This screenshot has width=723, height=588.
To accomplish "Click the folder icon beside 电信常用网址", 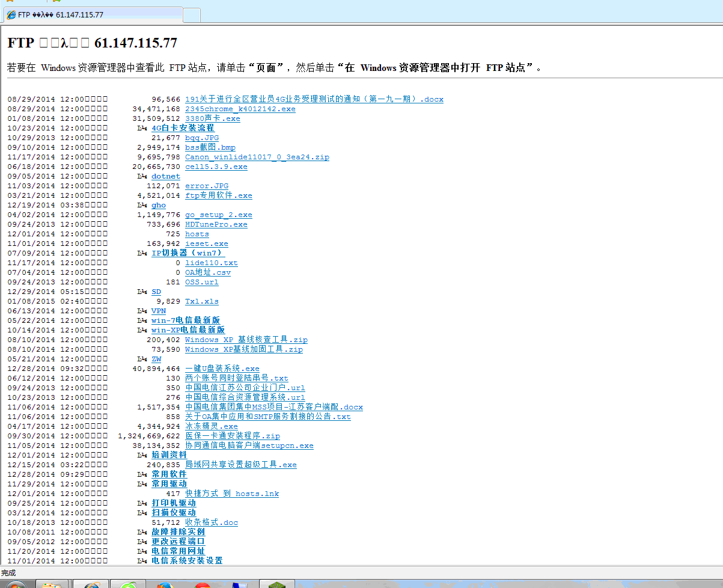I will 142,551.
